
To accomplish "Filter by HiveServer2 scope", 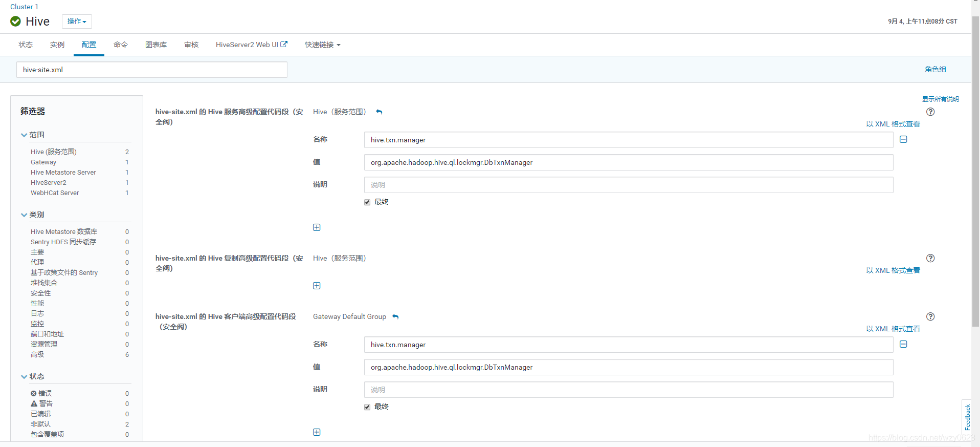I will click(x=49, y=182).
